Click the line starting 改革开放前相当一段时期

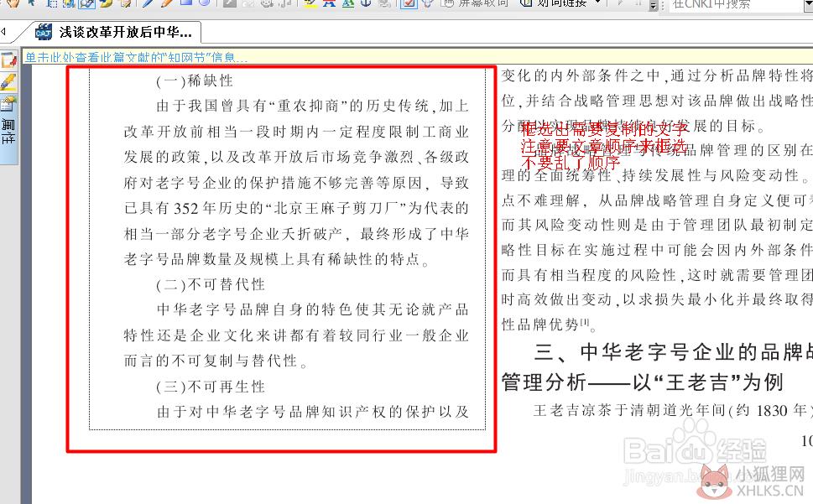click(x=296, y=132)
